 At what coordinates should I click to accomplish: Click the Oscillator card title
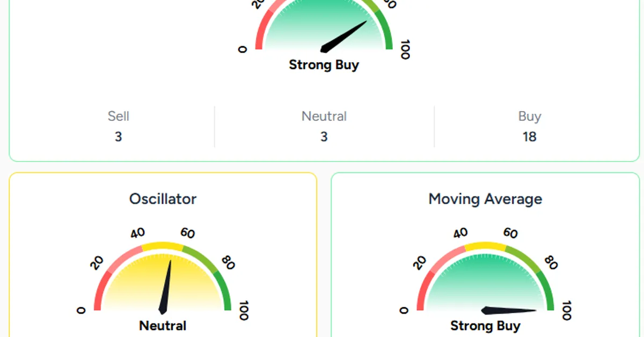163,199
